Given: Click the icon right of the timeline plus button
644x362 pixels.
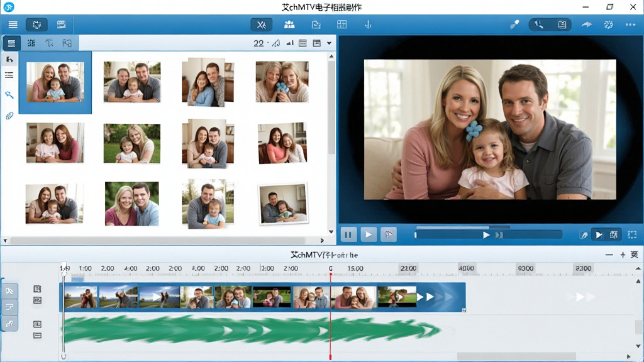Looking at the screenshot, I should tap(634, 255).
